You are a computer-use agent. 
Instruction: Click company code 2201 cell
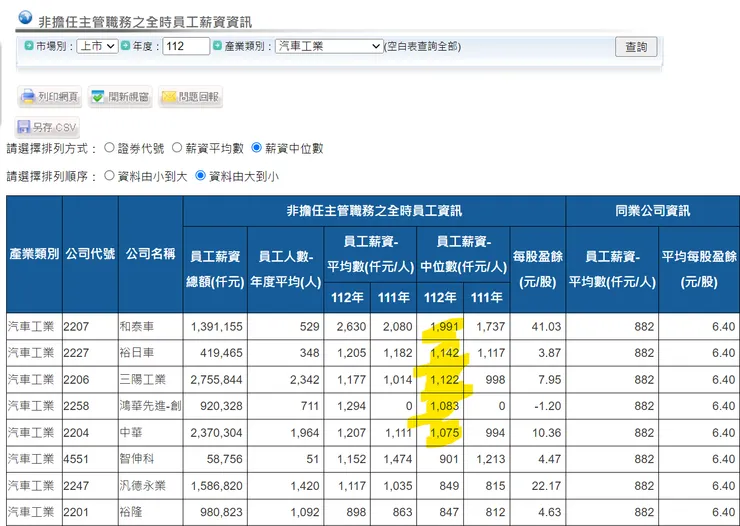click(90, 512)
